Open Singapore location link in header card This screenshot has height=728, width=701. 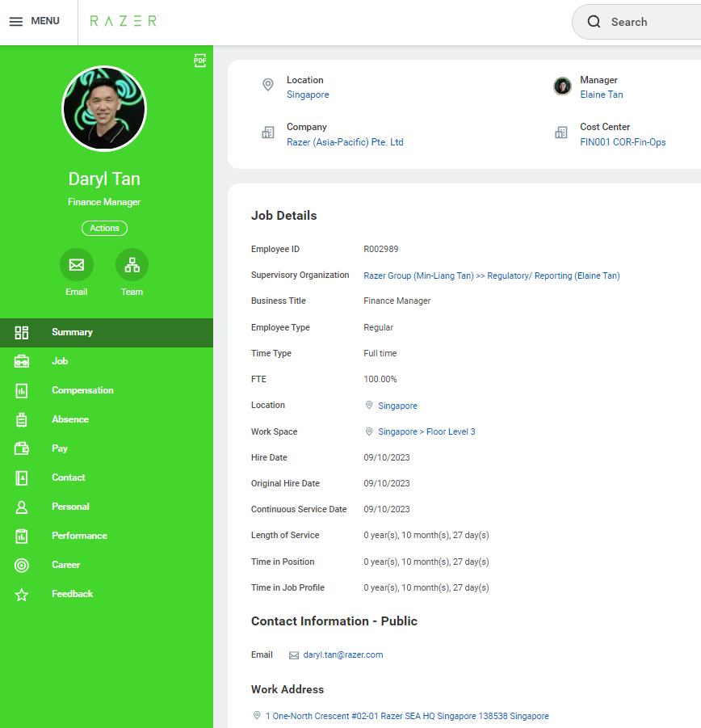point(308,95)
